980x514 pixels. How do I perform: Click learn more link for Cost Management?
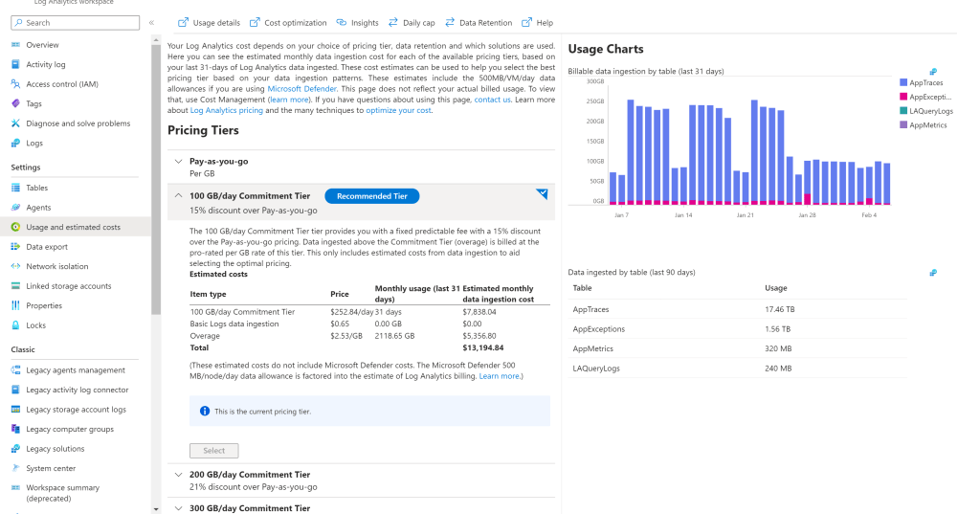tap(289, 100)
